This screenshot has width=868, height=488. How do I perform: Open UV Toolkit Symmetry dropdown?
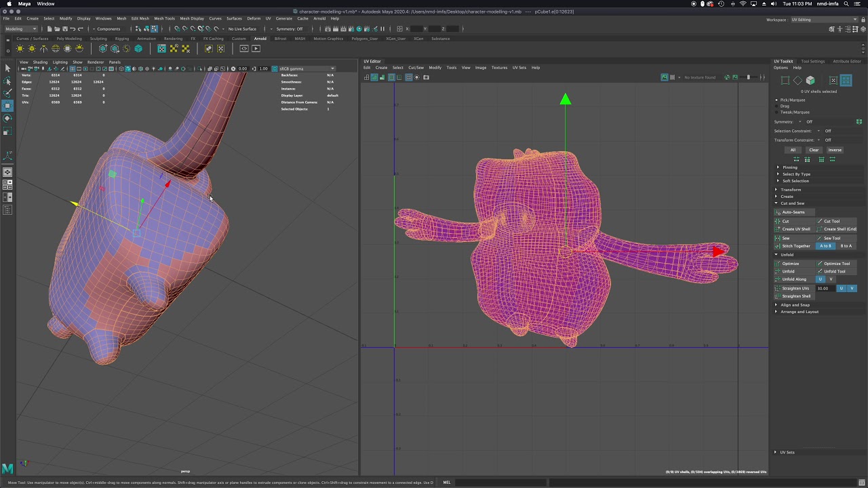(800, 122)
